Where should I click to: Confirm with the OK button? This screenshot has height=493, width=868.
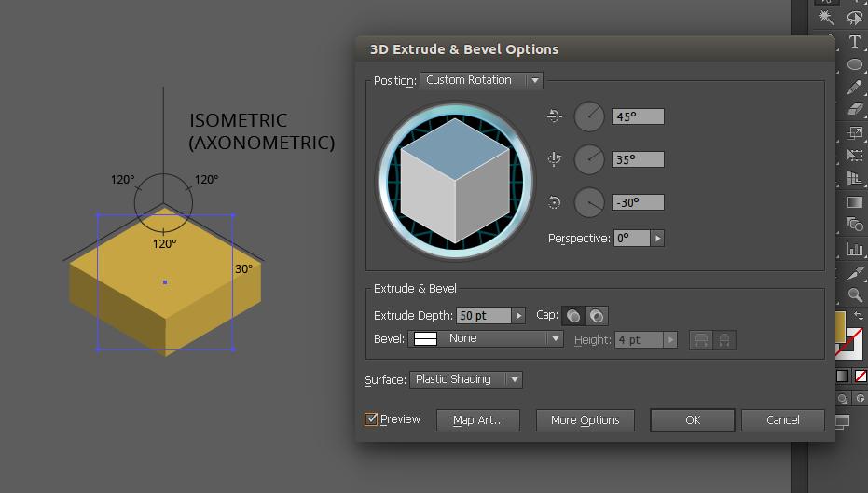[693, 420]
